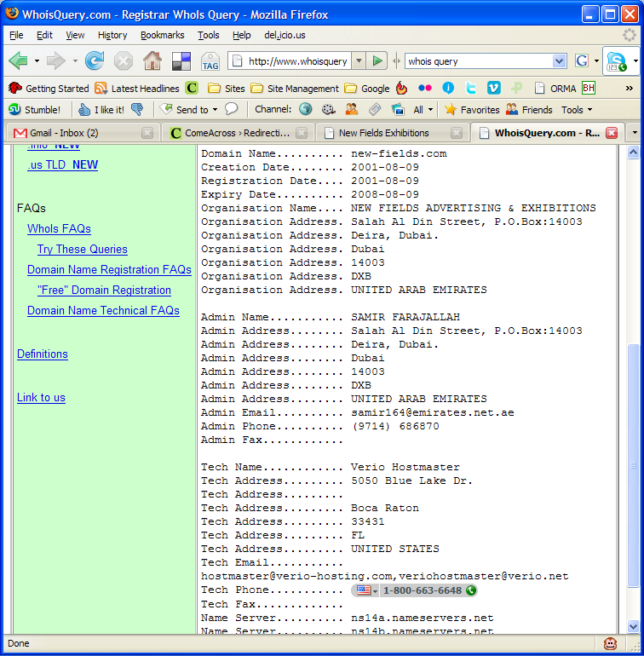The height and width of the screenshot is (656, 644).
Task: Click the Vimeo bookmark icon
Action: 493,88
